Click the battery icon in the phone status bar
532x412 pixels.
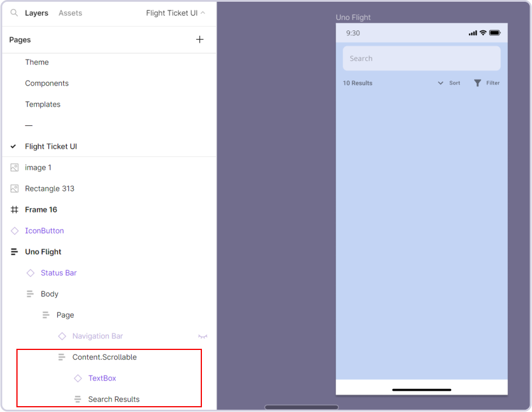495,33
